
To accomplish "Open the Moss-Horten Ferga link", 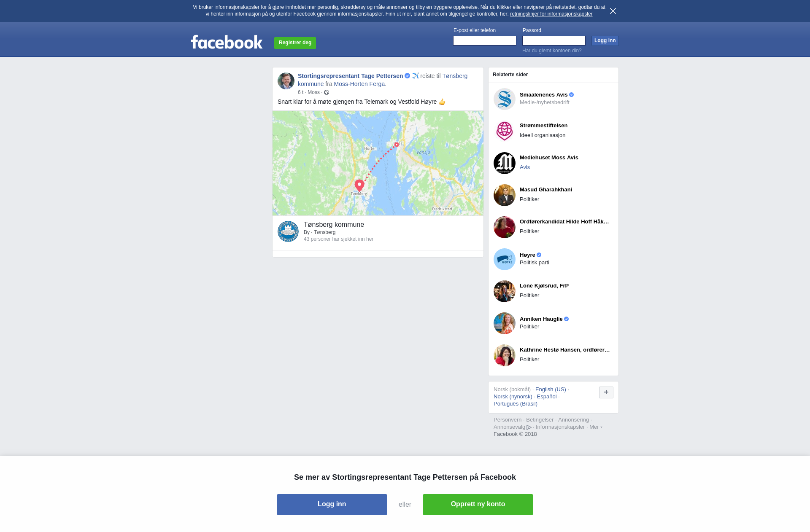I will tap(360, 84).
